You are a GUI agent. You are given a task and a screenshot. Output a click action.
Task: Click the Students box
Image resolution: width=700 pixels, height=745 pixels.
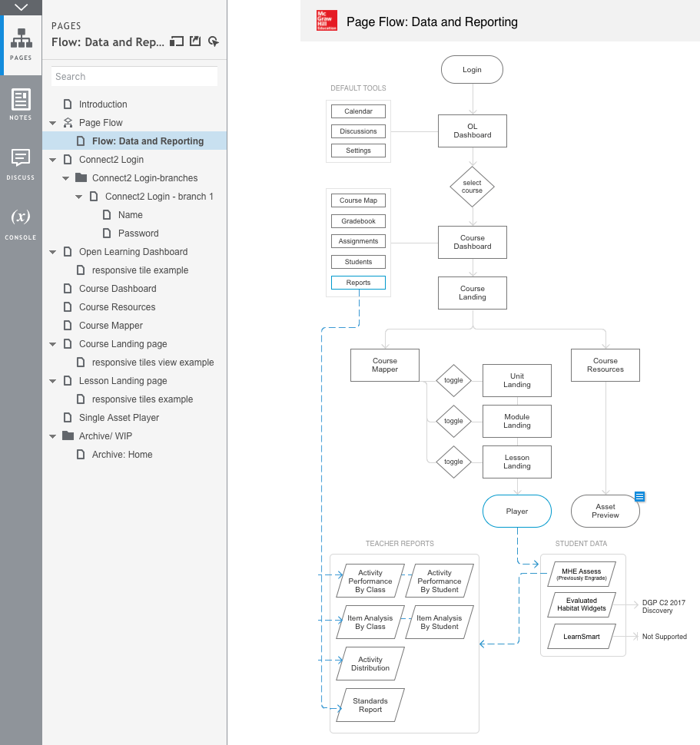(358, 262)
